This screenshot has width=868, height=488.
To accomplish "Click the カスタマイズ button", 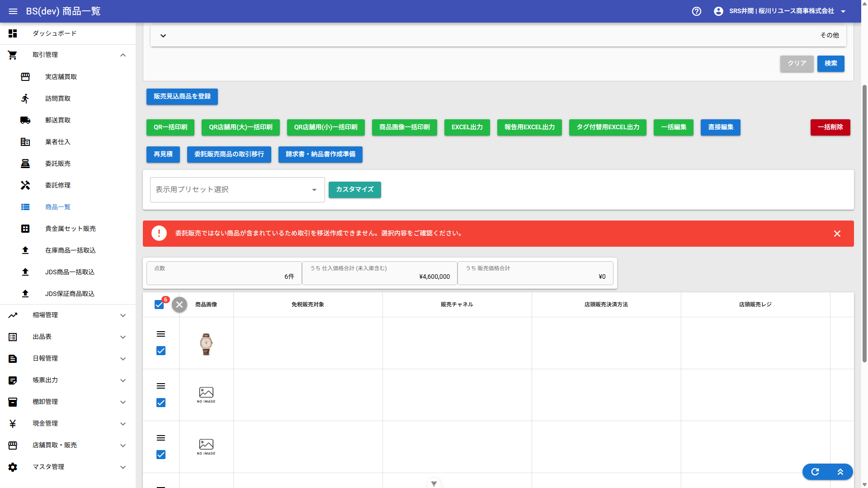I will click(x=355, y=190).
